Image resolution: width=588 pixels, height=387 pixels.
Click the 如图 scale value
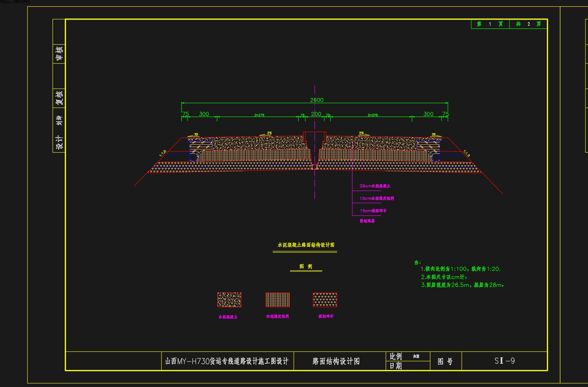pos(416,357)
